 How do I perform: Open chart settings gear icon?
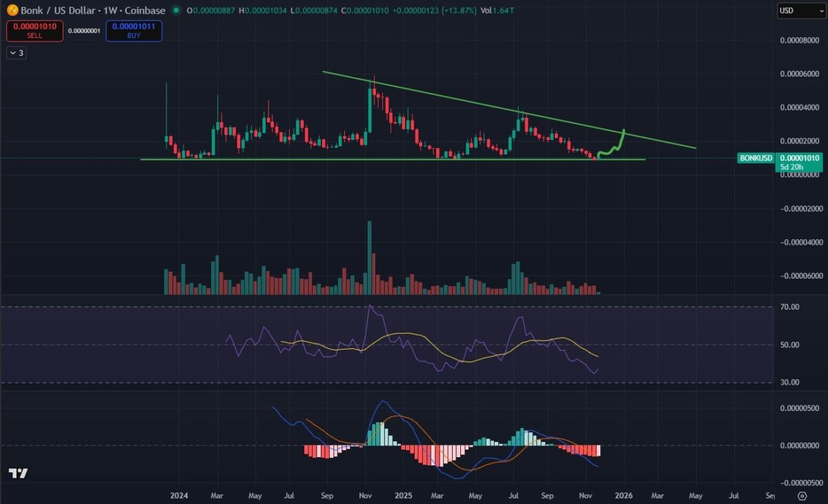coord(802,495)
